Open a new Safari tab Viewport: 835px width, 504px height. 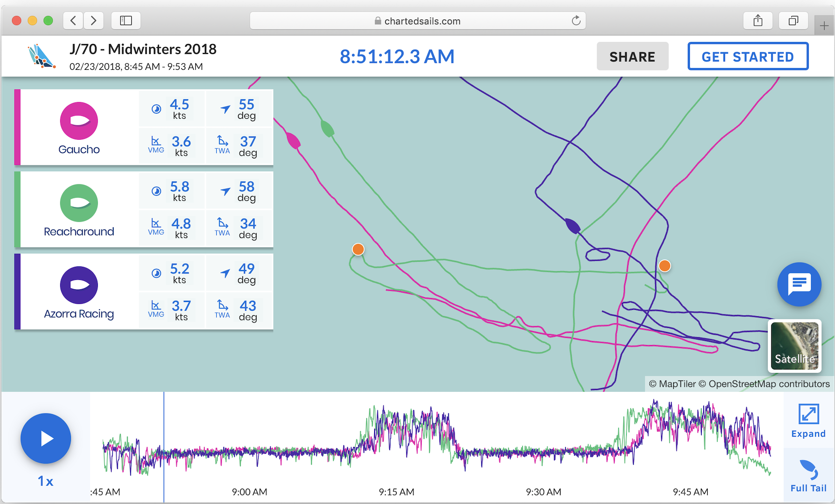[x=824, y=26]
